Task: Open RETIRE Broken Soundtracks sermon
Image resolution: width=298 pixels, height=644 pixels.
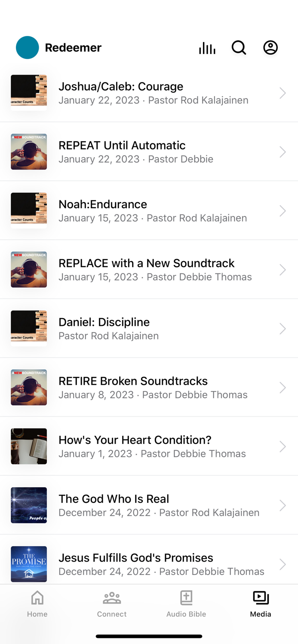Action: coord(133,387)
